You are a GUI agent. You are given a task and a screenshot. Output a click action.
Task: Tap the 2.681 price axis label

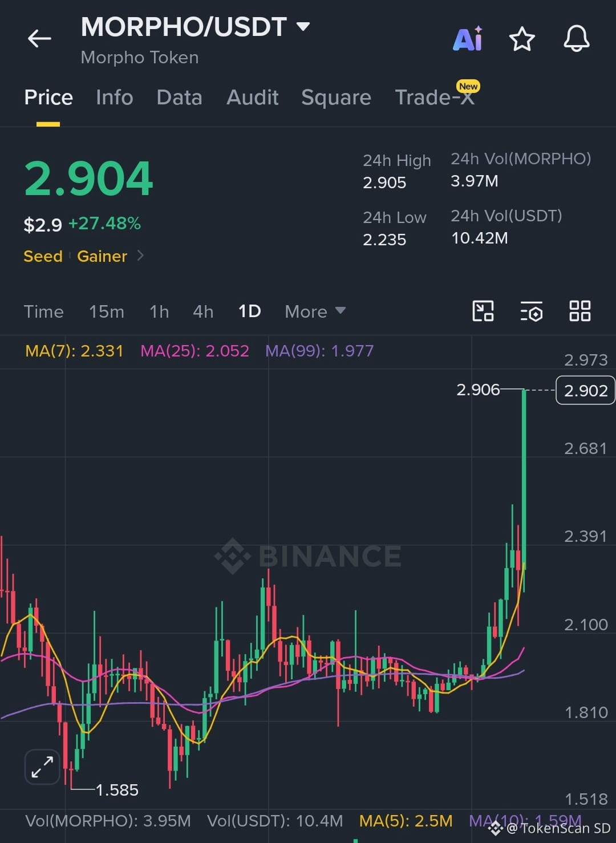(x=586, y=448)
